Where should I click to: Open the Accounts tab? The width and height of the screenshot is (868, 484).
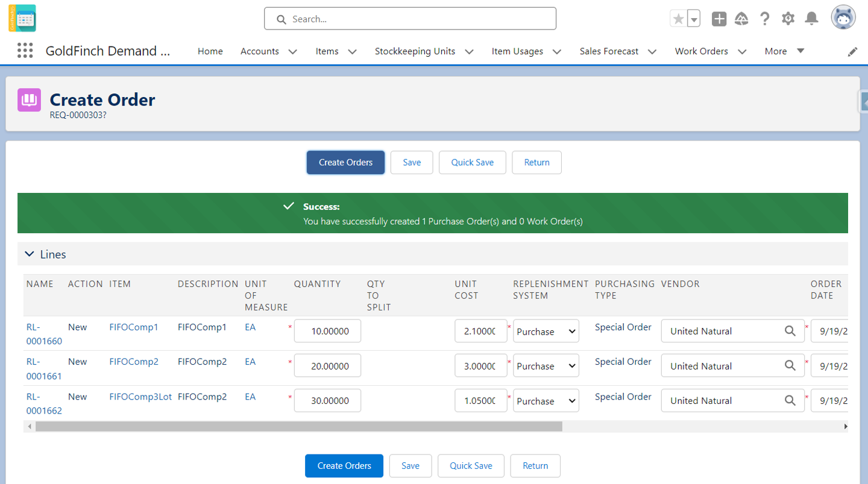click(260, 51)
